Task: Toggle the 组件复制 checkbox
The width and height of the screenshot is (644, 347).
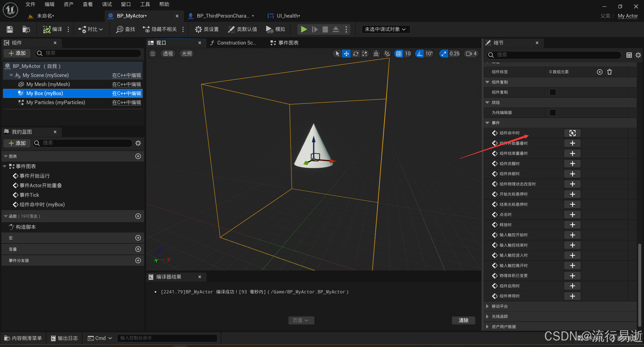Action: (x=553, y=92)
